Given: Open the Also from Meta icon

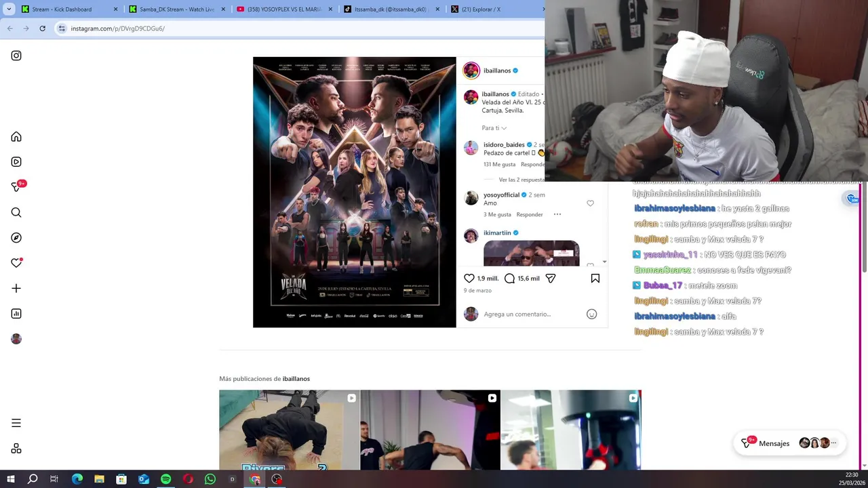Looking at the screenshot, I should (x=16, y=449).
